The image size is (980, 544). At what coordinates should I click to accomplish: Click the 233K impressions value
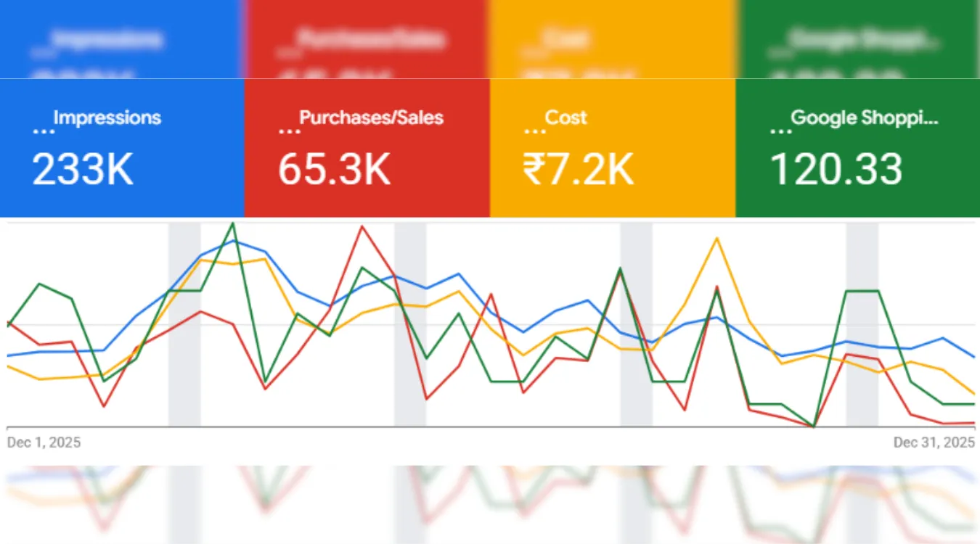(x=82, y=170)
